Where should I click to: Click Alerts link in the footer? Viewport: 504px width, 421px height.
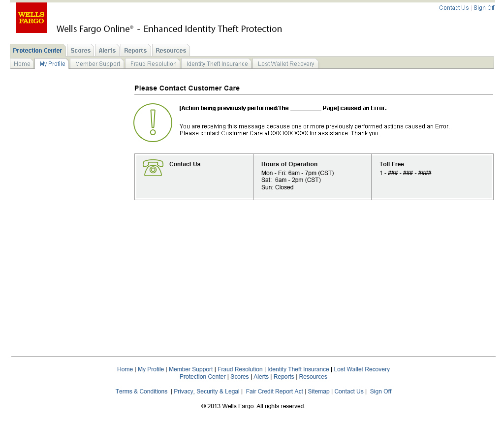(x=261, y=377)
